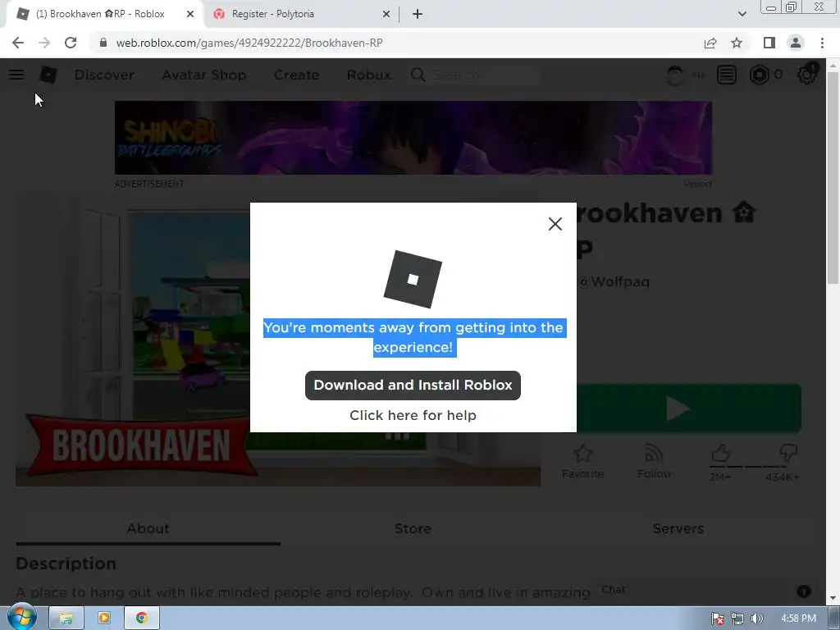Click Download and Install Roblox button
The height and width of the screenshot is (630, 840).
413,386
